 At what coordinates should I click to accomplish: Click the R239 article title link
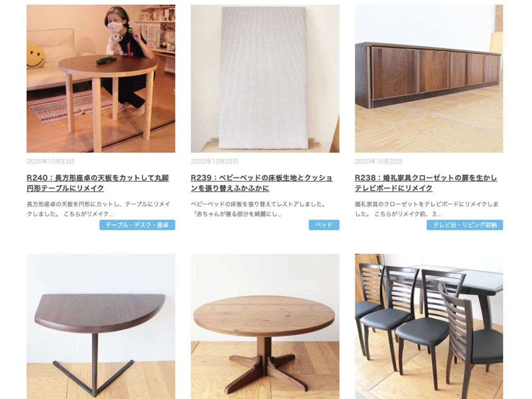point(262,183)
